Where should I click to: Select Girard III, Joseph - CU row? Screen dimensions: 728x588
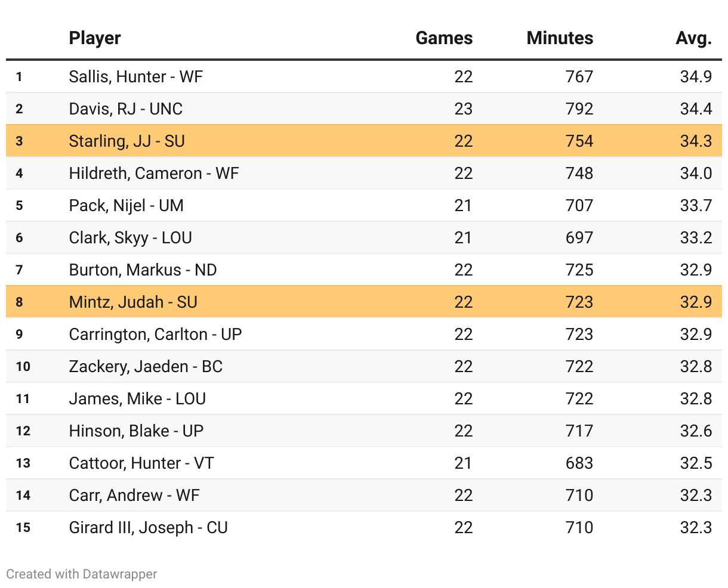point(149,527)
